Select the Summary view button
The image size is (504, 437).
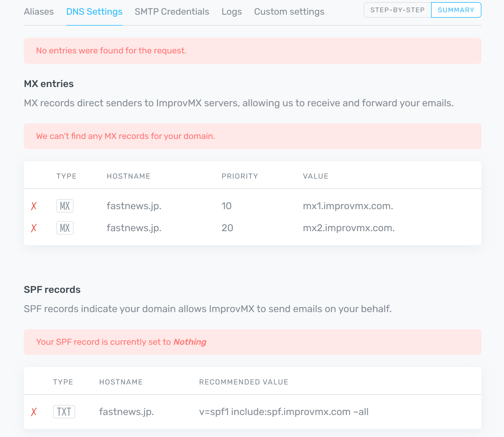coord(456,10)
